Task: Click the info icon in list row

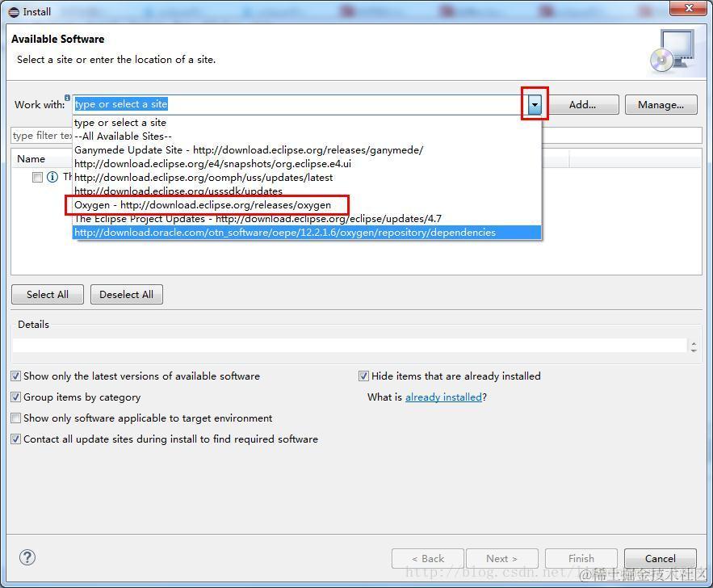Action: (x=52, y=177)
